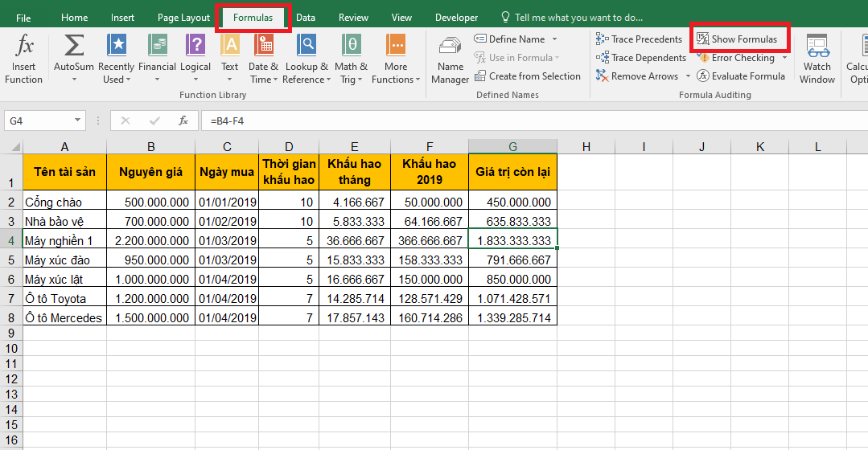Viewport: 868px width, 450px height.
Task: Expand the Name Box dropdown
Action: pyautogui.click(x=77, y=121)
